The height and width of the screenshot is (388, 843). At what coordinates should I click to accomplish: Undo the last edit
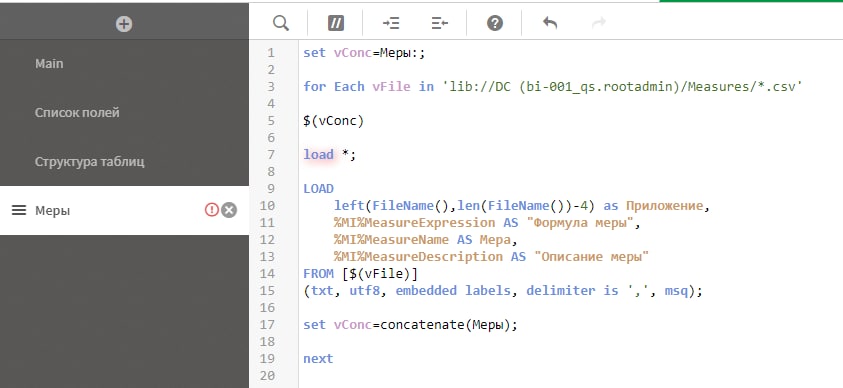[x=549, y=23]
